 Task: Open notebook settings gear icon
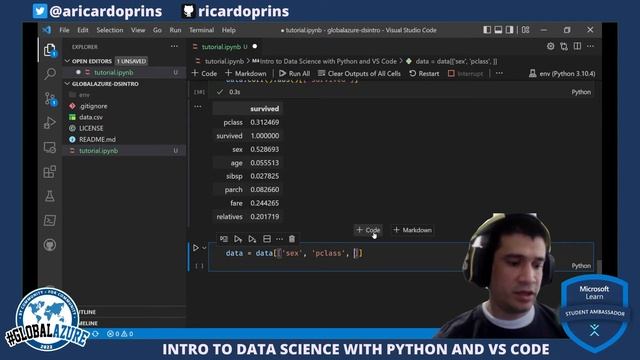click(x=551, y=47)
